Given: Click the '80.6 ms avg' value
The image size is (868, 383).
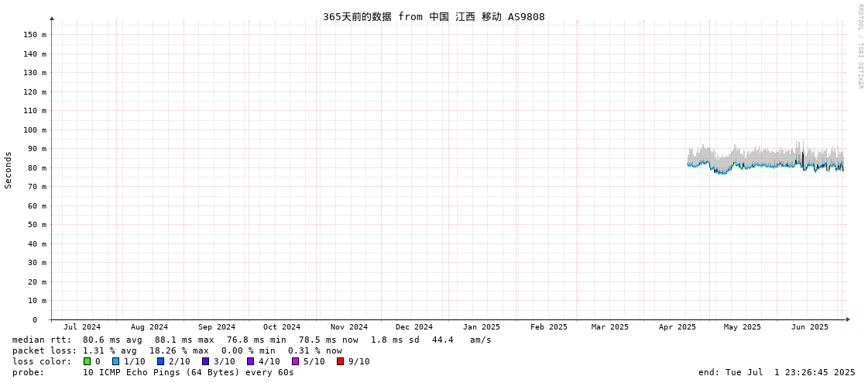Looking at the screenshot, I should point(112,340).
